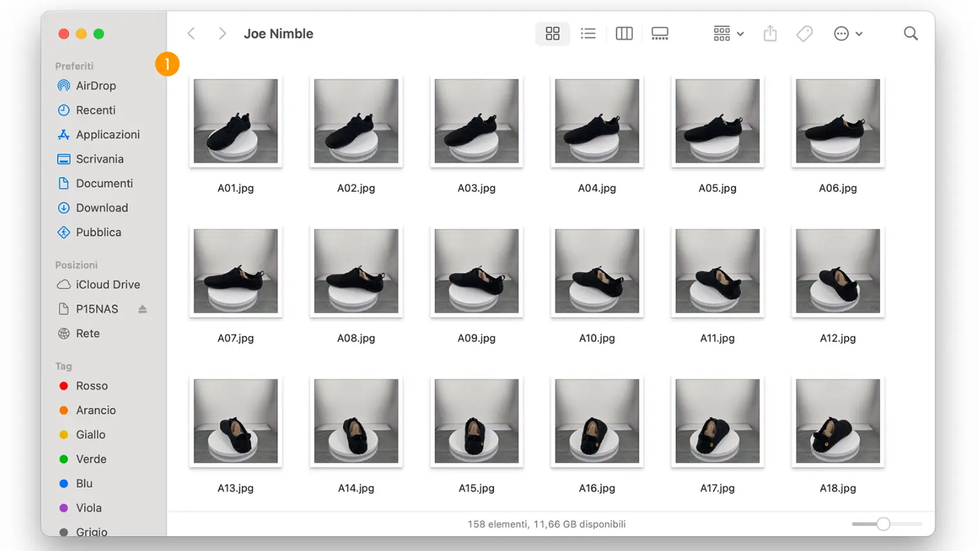
Task: Click the Share icon in toolbar
Action: click(770, 34)
